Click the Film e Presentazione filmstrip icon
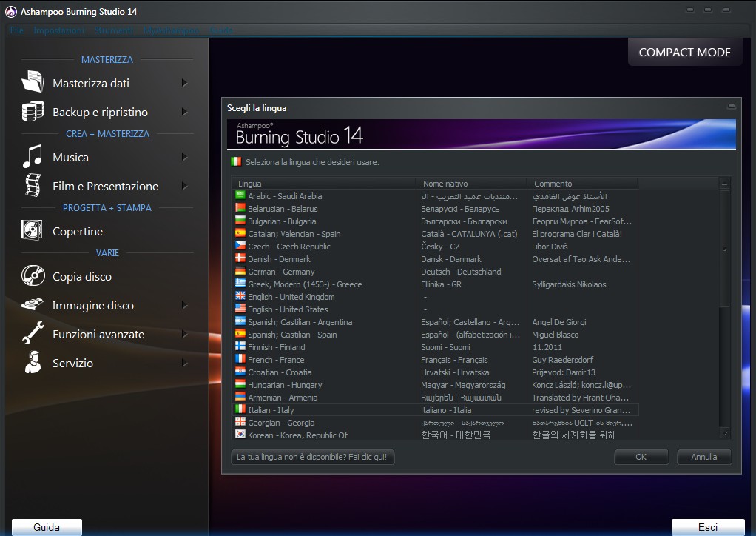The height and width of the screenshot is (536, 756). [33, 185]
